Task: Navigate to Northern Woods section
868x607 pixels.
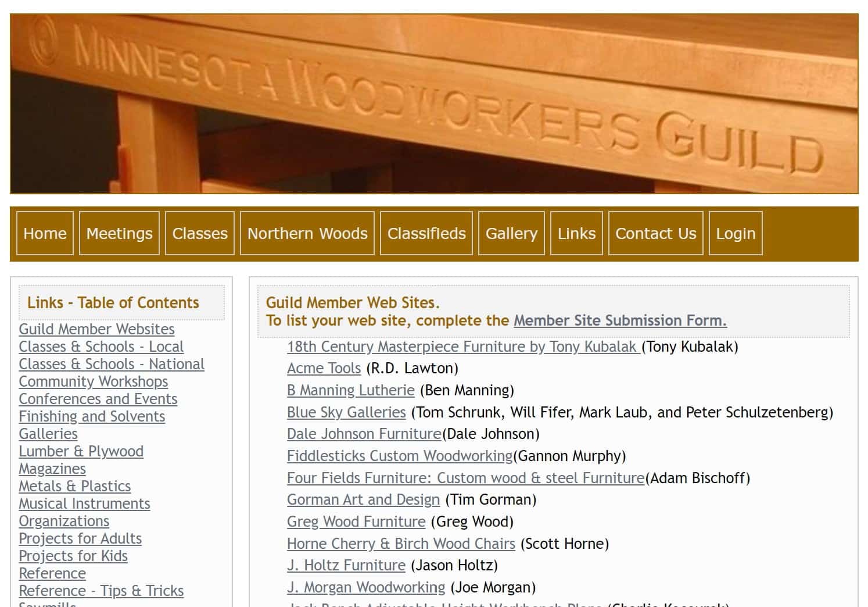Action: 307,233
